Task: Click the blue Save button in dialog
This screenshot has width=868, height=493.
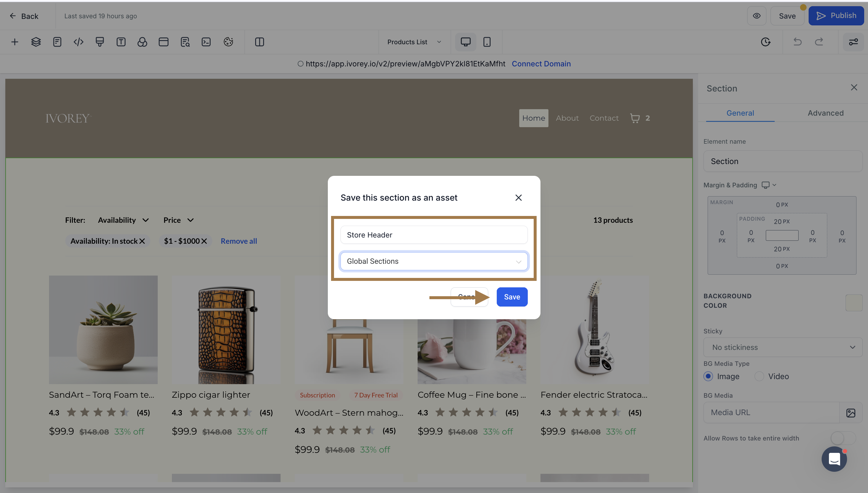Action: (x=512, y=297)
